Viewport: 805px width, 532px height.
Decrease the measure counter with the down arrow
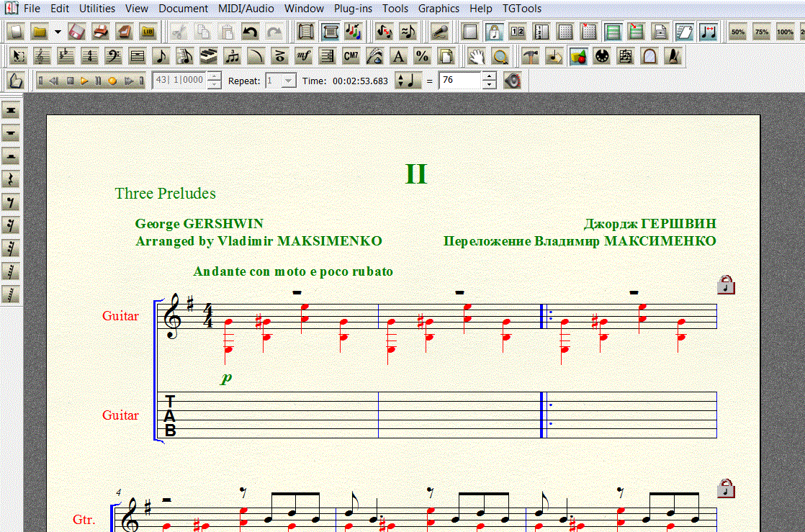215,85
